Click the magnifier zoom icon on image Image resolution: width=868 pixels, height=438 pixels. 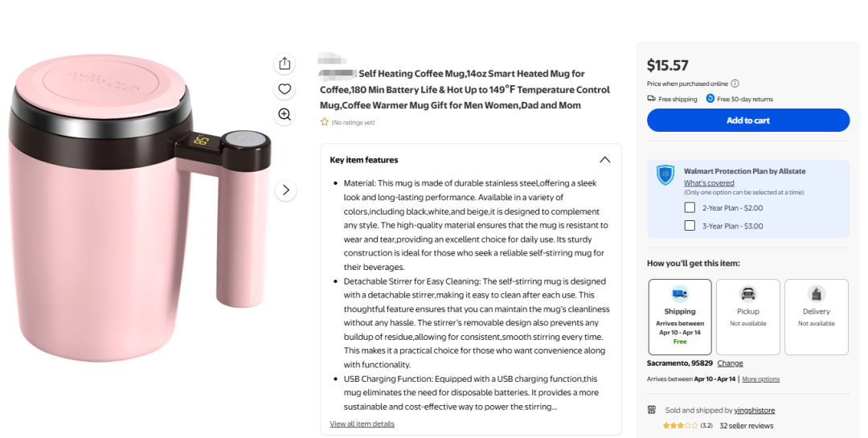tap(285, 115)
